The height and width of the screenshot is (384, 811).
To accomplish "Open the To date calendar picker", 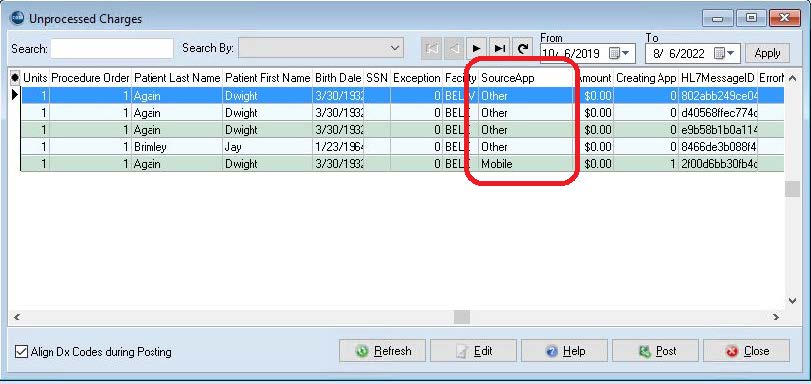I will [724, 53].
